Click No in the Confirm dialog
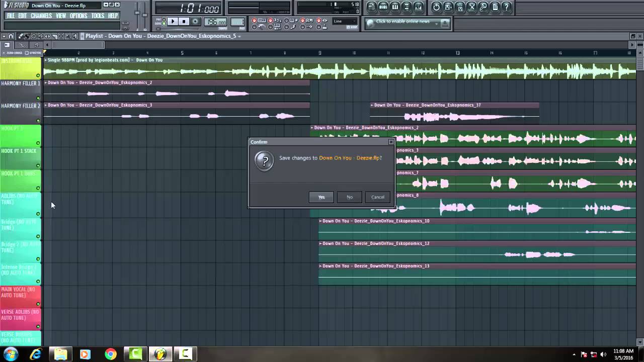The height and width of the screenshot is (362, 644). coord(350,197)
